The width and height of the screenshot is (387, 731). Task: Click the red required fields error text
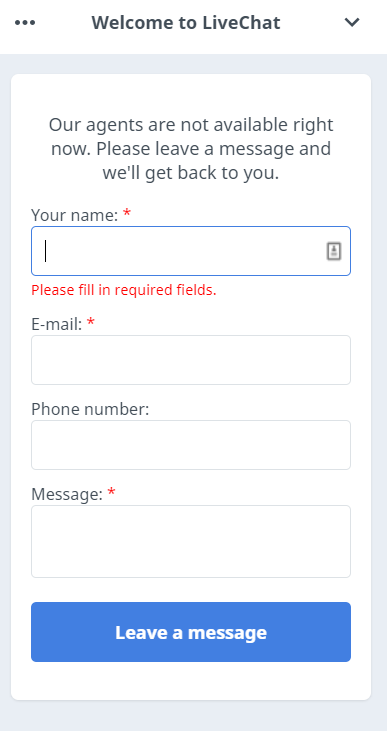[x=124, y=290]
